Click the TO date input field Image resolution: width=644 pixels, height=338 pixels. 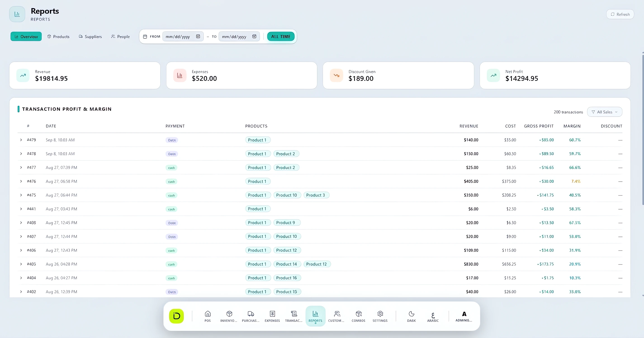(x=239, y=36)
